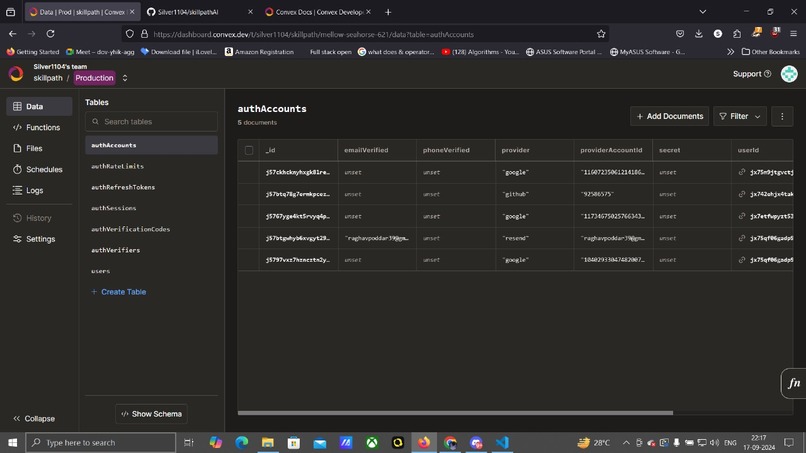
Task: Click the secret column header
Action: [x=691, y=150]
